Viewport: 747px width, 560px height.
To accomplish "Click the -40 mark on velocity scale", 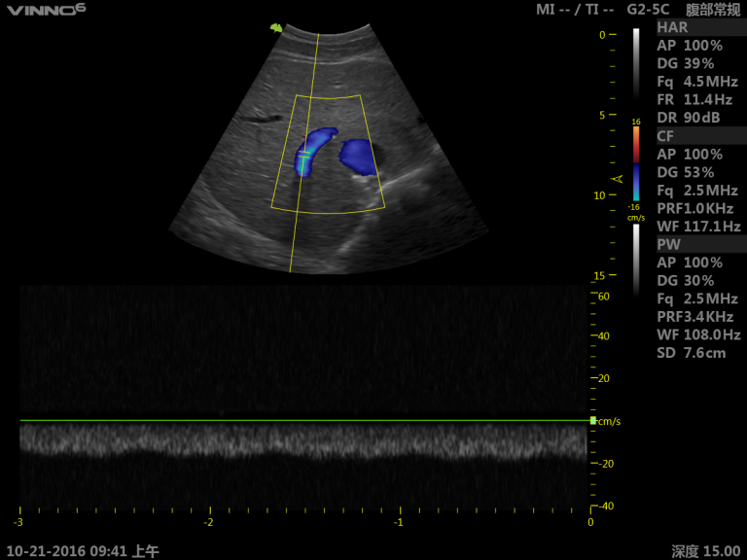I will tap(606, 507).
